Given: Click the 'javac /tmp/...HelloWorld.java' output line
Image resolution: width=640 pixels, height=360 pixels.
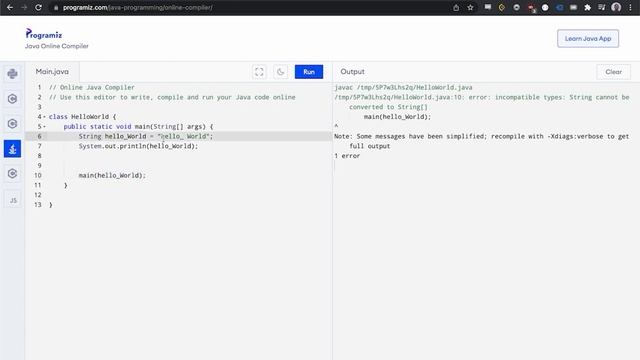Looking at the screenshot, I should 403,87.
